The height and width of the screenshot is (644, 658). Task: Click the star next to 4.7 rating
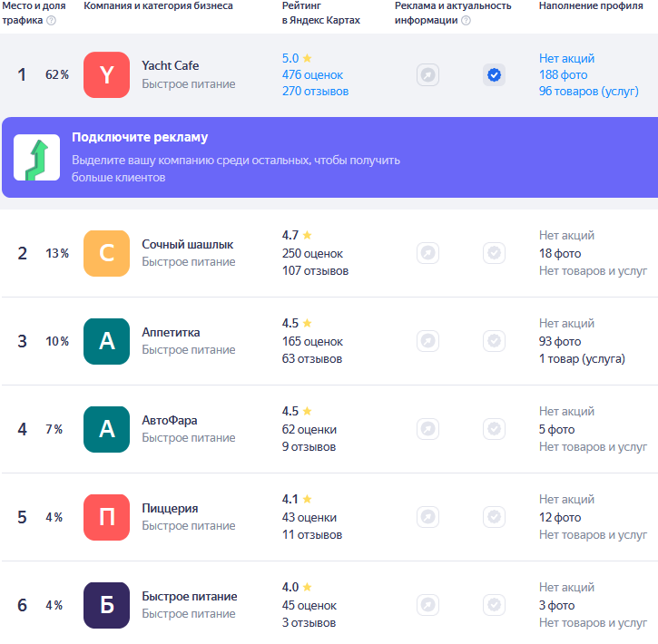pos(307,235)
